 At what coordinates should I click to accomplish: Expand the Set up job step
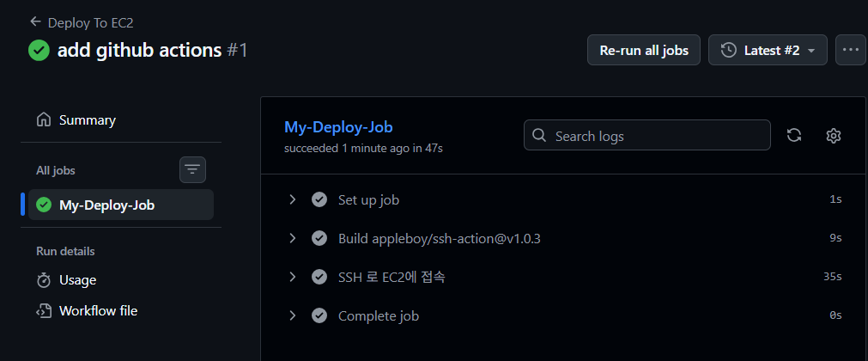[292, 199]
